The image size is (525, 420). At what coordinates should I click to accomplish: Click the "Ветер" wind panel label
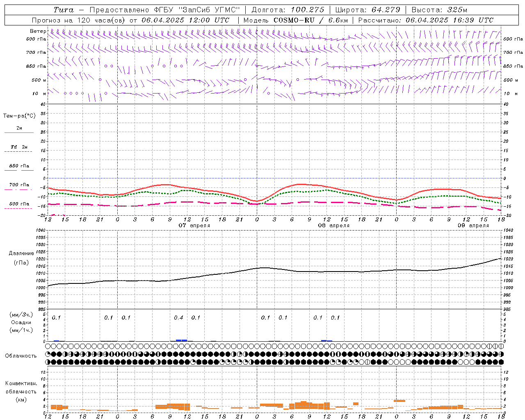point(38,31)
